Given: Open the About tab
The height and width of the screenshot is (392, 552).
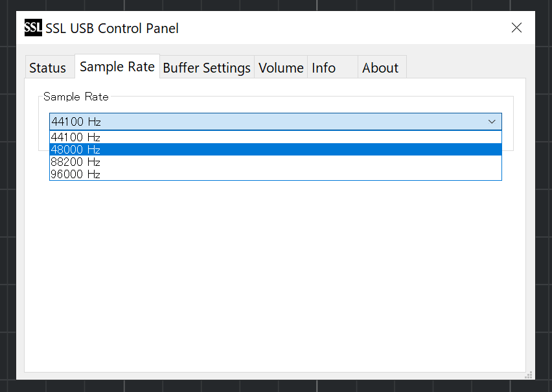Looking at the screenshot, I should coord(382,67).
